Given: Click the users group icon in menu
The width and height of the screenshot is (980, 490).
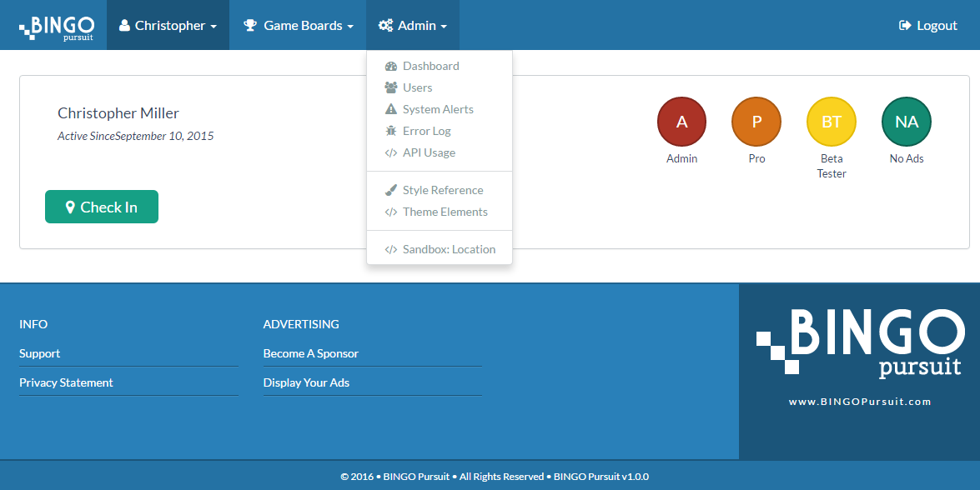Looking at the screenshot, I should coord(390,88).
